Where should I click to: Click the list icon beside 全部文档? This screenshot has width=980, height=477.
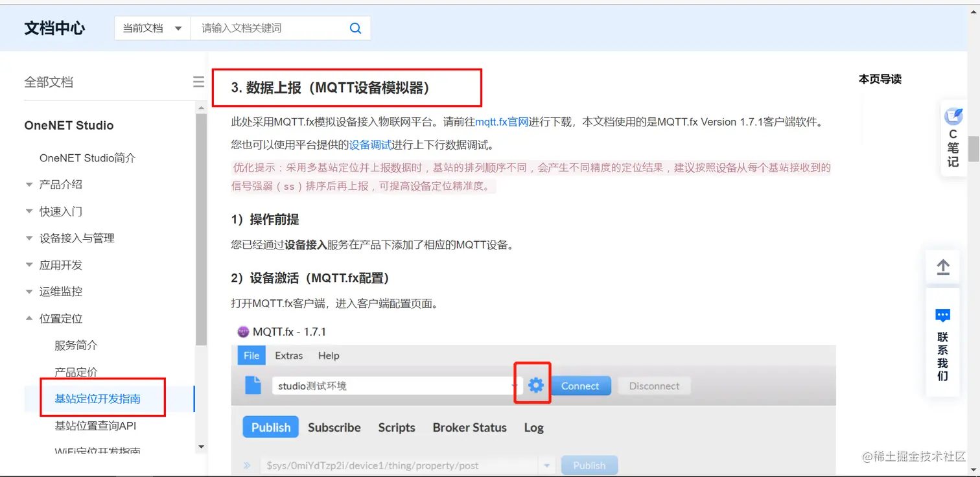[x=198, y=82]
